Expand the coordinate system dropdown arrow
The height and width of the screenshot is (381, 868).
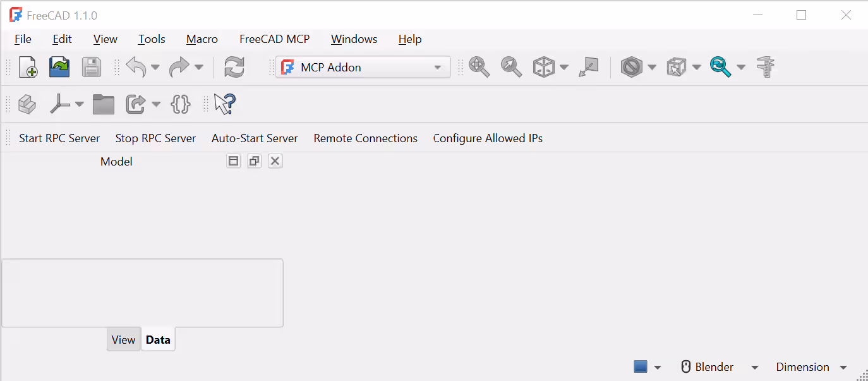(79, 104)
